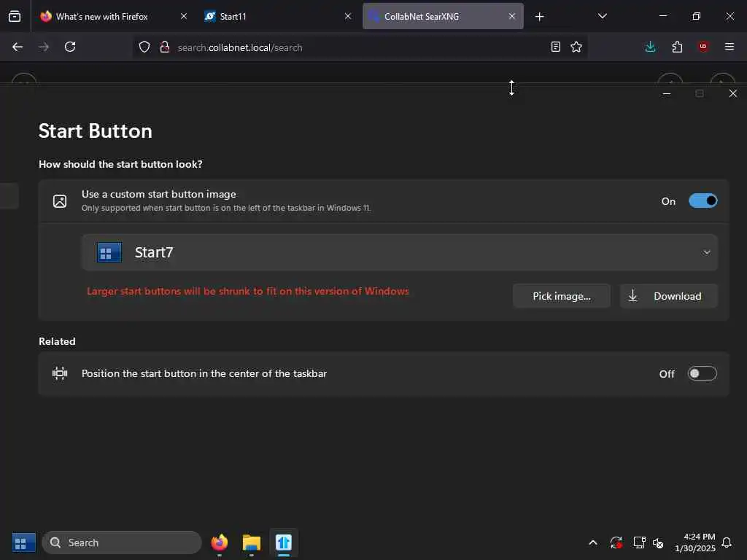Viewport: 747px width, 560px height.
Task: Expand the Start7 button style dropdown
Action: click(400, 252)
